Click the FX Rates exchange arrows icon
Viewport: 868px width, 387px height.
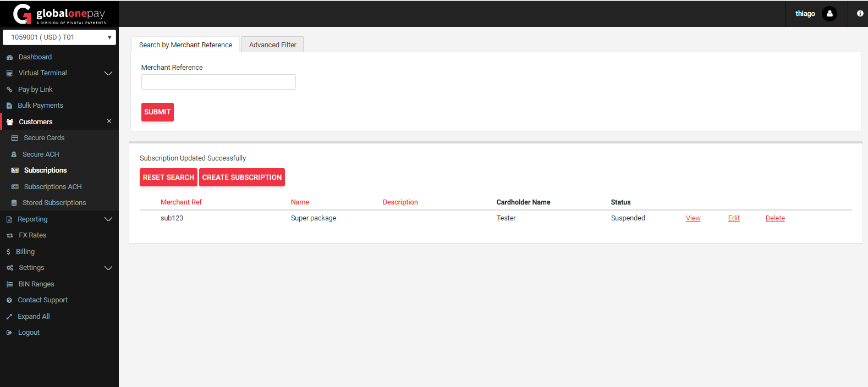coord(9,235)
